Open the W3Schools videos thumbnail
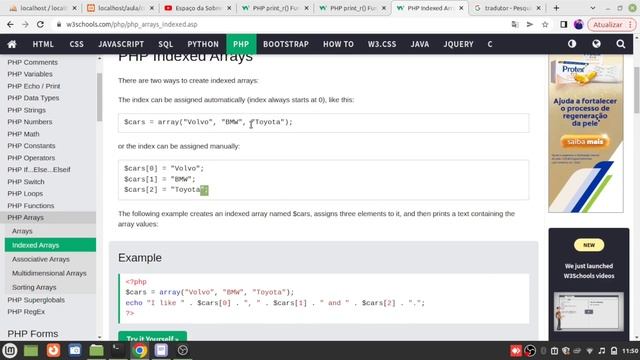The height and width of the screenshot is (360, 640). (x=589, y=311)
